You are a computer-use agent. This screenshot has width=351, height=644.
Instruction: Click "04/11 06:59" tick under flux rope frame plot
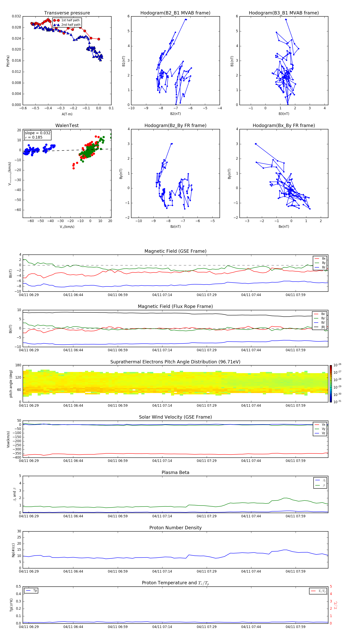click(x=118, y=350)
